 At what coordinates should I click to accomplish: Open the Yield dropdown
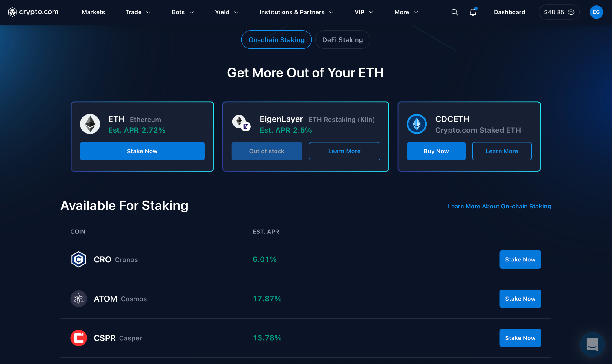[226, 12]
